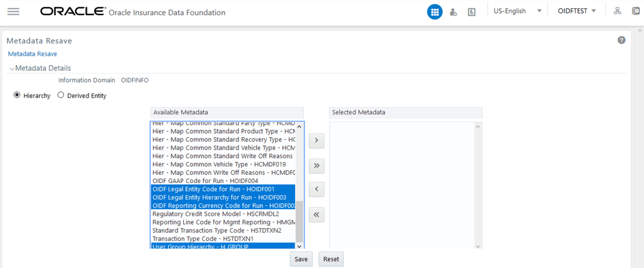The height and width of the screenshot is (268, 644).
Task: Select Hier - Map Common Vehicle Type - HCMDF019
Action: (223, 164)
